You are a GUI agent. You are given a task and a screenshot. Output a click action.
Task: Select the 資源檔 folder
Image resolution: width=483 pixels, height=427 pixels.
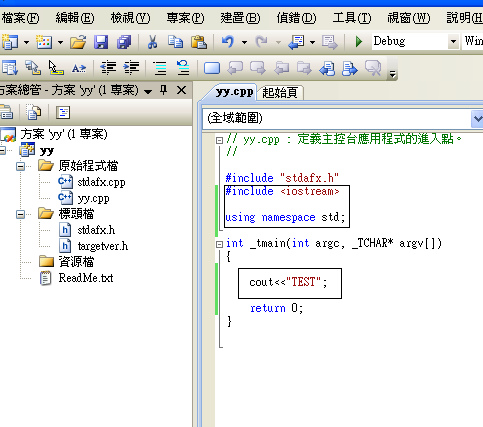click(76, 262)
